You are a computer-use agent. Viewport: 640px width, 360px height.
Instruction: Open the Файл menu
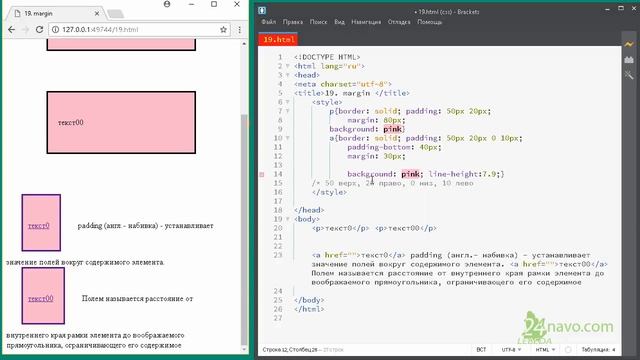[269, 22]
